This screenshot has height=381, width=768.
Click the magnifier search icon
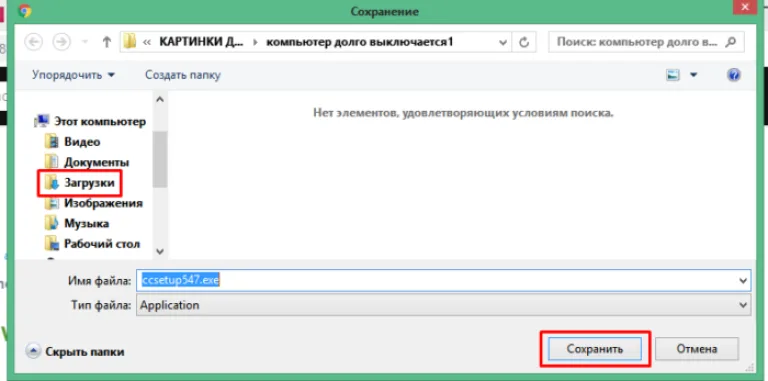coord(731,42)
